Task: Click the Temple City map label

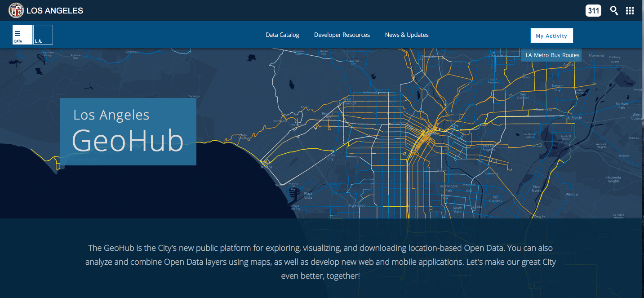Action: pos(557,88)
